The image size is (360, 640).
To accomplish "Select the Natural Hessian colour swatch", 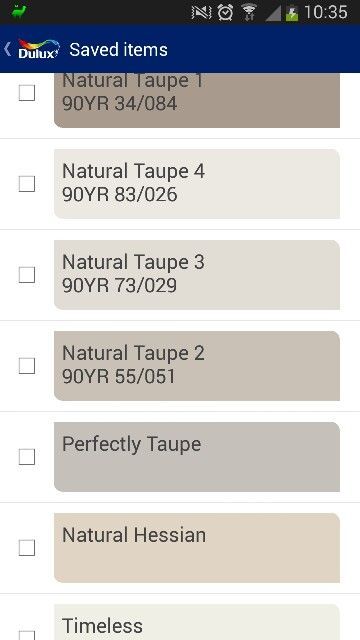I will coord(197,548).
